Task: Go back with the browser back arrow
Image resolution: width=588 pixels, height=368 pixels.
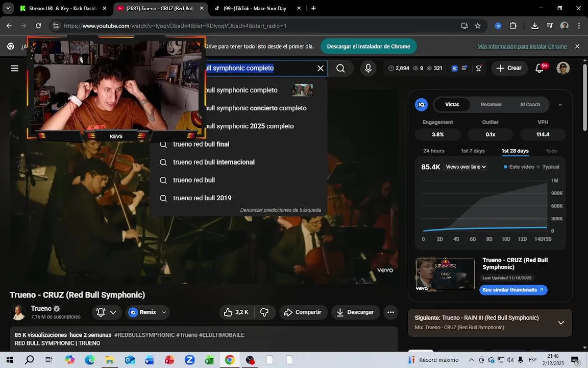Action: pos(9,26)
